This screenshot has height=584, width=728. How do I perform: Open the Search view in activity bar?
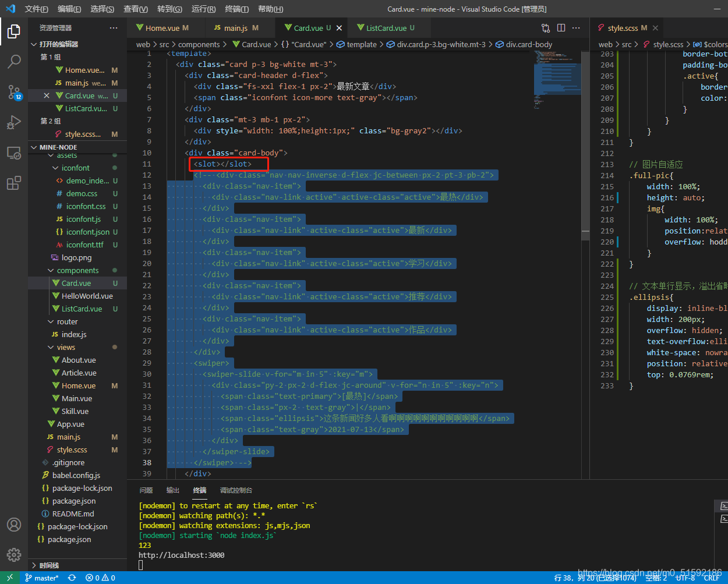14,61
